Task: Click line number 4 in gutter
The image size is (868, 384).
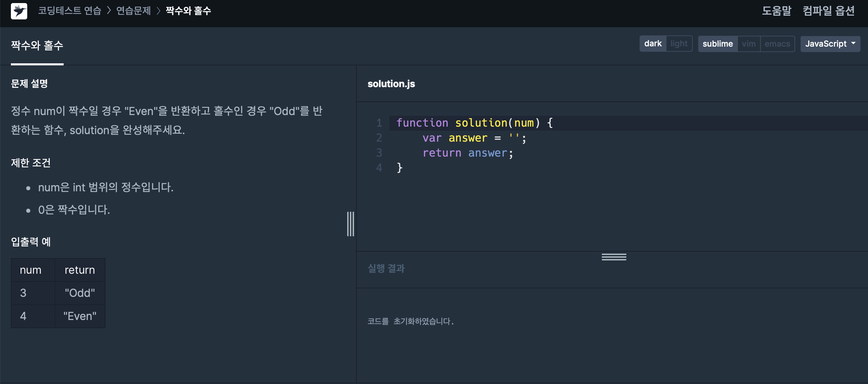Action: coord(379,167)
